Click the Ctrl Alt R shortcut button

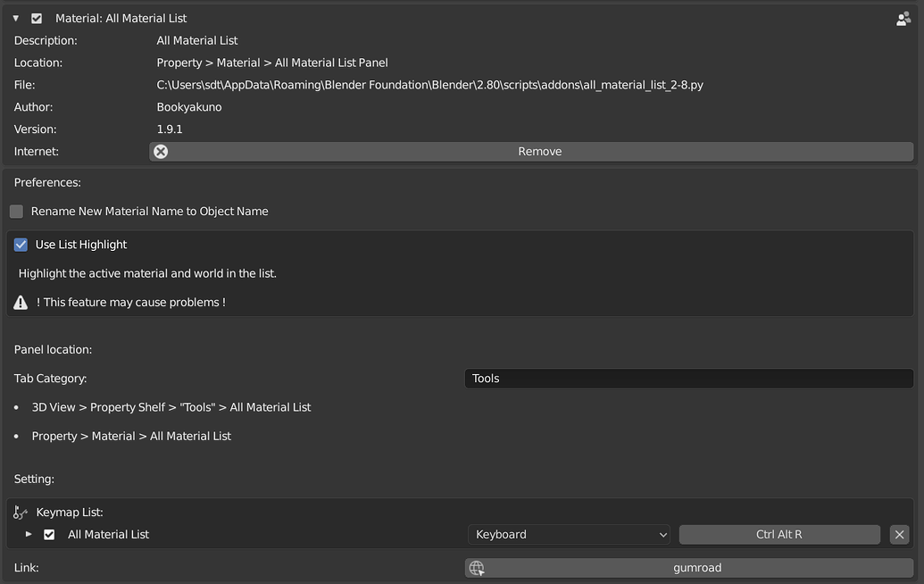[x=779, y=535]
